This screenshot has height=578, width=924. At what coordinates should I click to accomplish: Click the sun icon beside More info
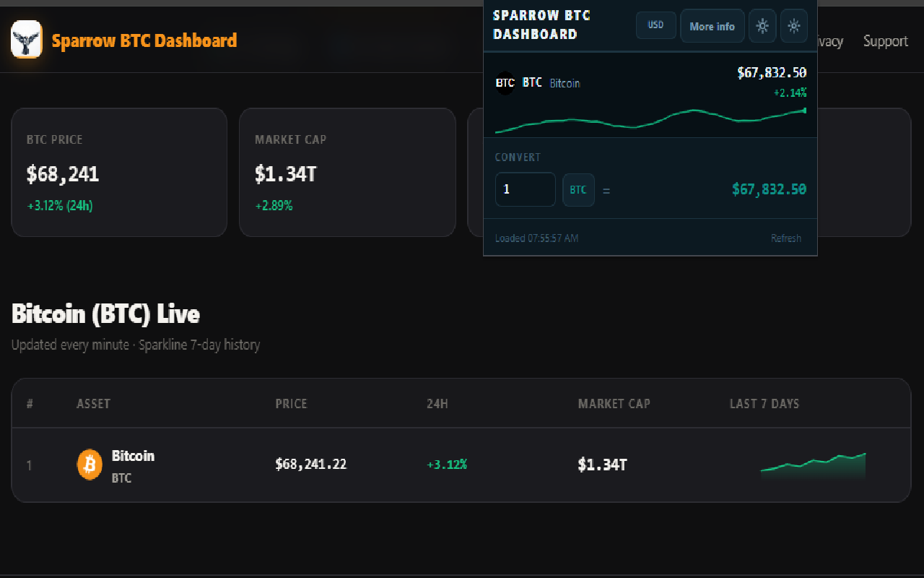[762, 26]
